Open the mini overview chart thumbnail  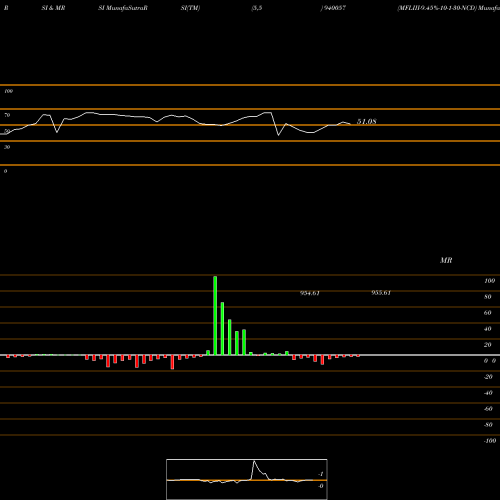[247, 479]
